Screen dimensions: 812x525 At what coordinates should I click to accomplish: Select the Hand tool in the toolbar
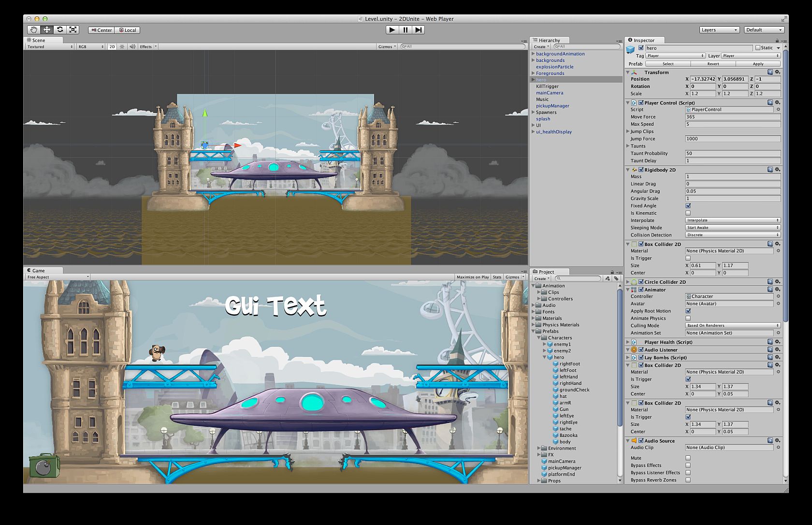pos(34,30)
